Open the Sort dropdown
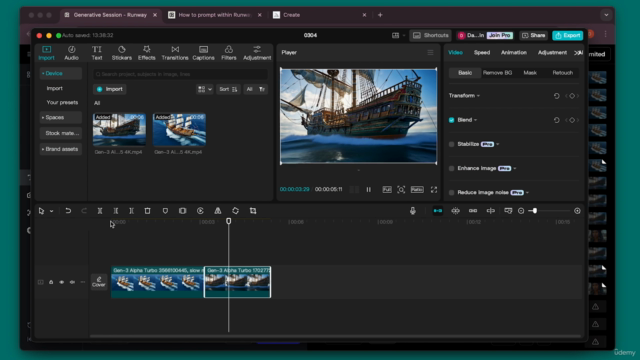The height and width of the screenshot is (360, 640). pyautogui.click(x=228, y=89)
